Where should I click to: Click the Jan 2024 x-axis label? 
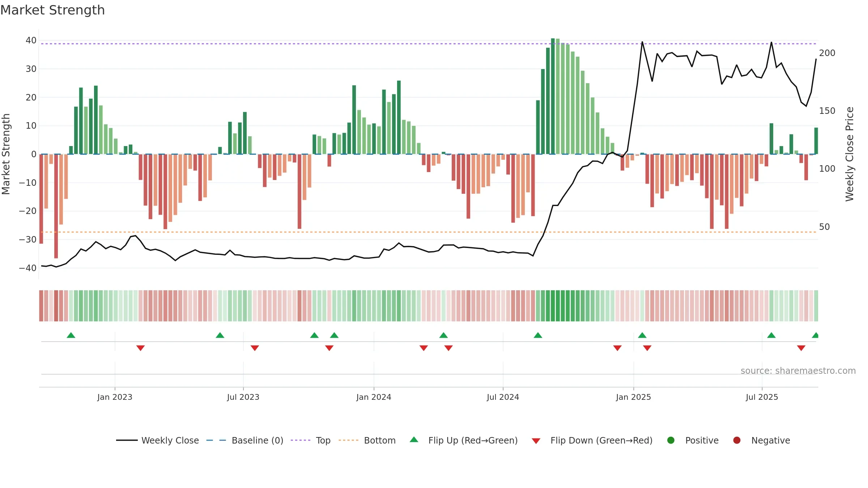374,397
